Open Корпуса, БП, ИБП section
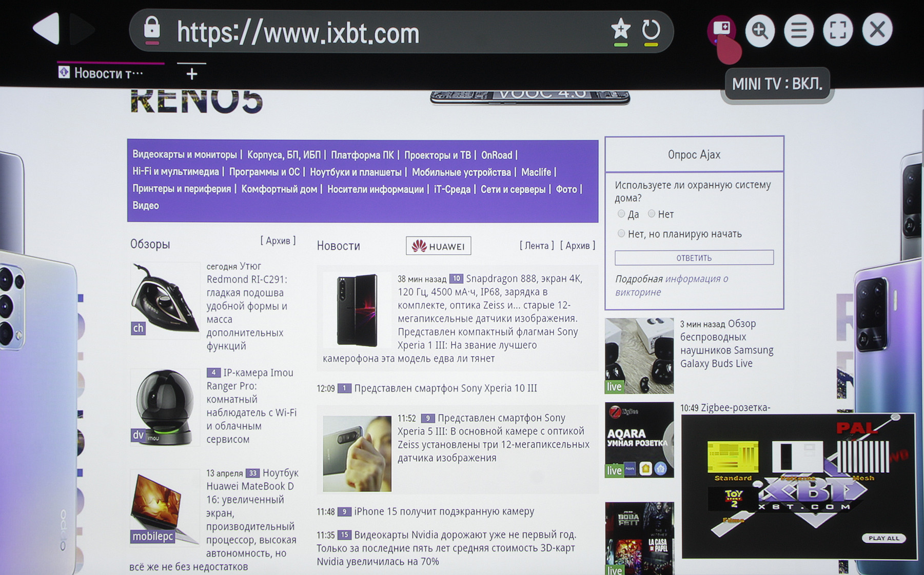This screenshot has height=575, width=924. [x=284, y=155]
